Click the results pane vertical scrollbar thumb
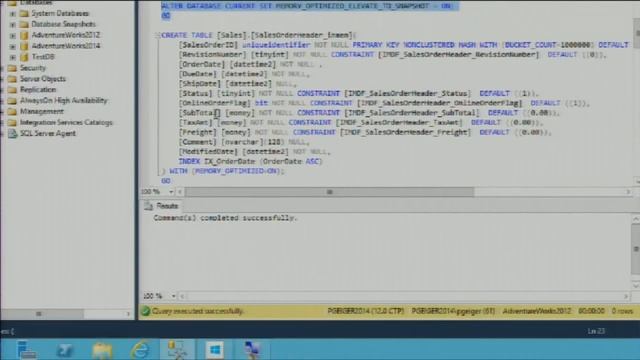Screen dimensions: 640x360 coord(636,249)
